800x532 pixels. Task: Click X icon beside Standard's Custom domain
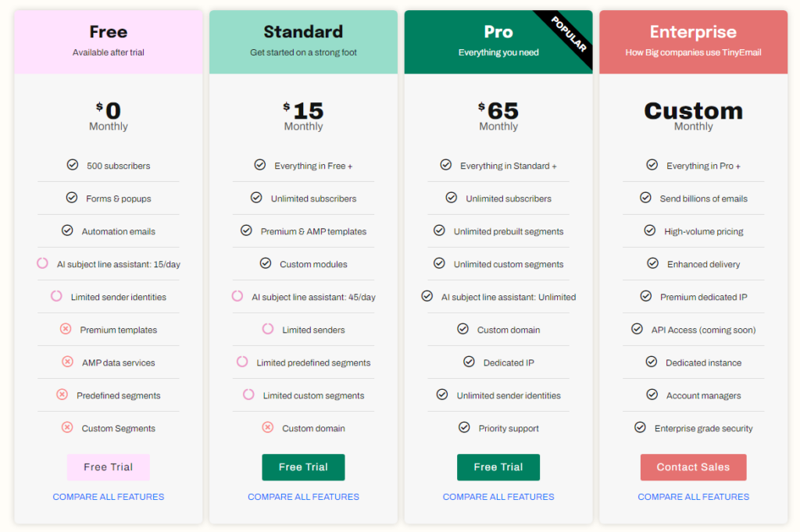pos(268,427)
